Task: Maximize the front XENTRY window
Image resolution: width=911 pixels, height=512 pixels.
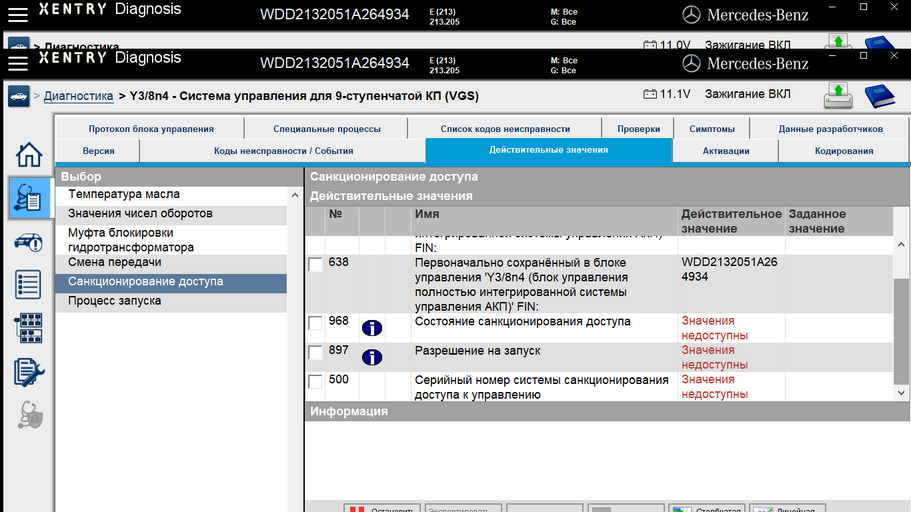Action: tap(863, 56)
